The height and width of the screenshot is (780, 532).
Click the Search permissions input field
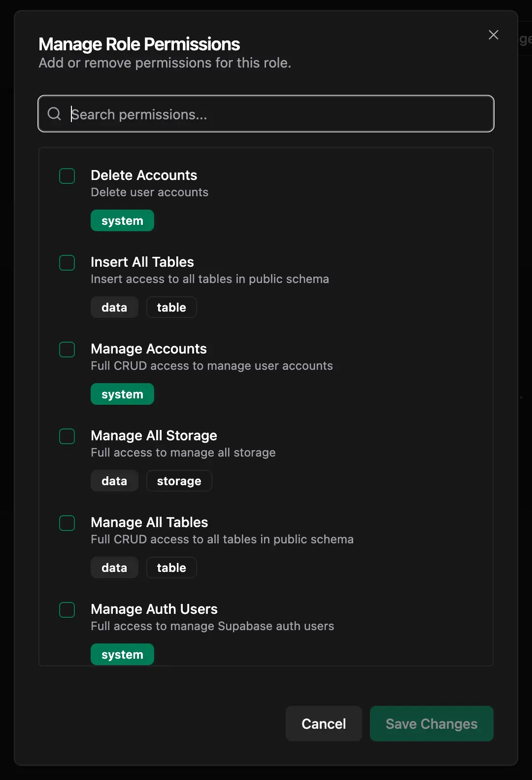click(266, 114)
